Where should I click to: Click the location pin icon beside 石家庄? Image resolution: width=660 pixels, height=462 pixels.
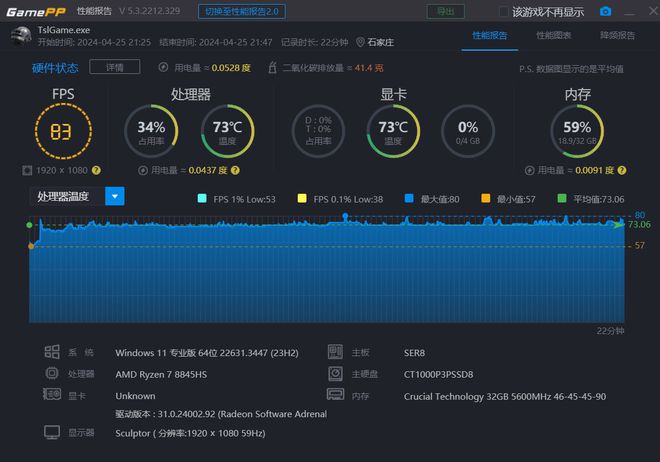[x=360, y=42]
